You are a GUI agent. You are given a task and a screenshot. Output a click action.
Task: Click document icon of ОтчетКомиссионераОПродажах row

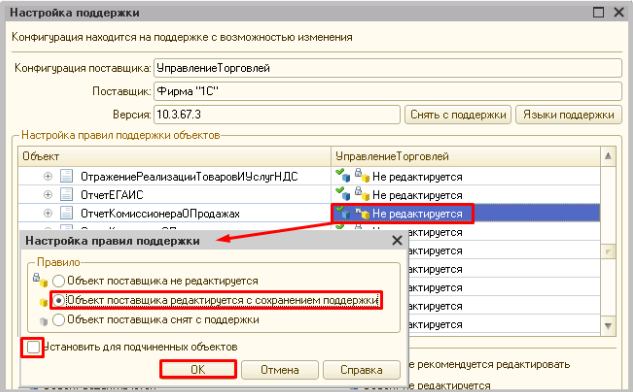pos(66,213)
